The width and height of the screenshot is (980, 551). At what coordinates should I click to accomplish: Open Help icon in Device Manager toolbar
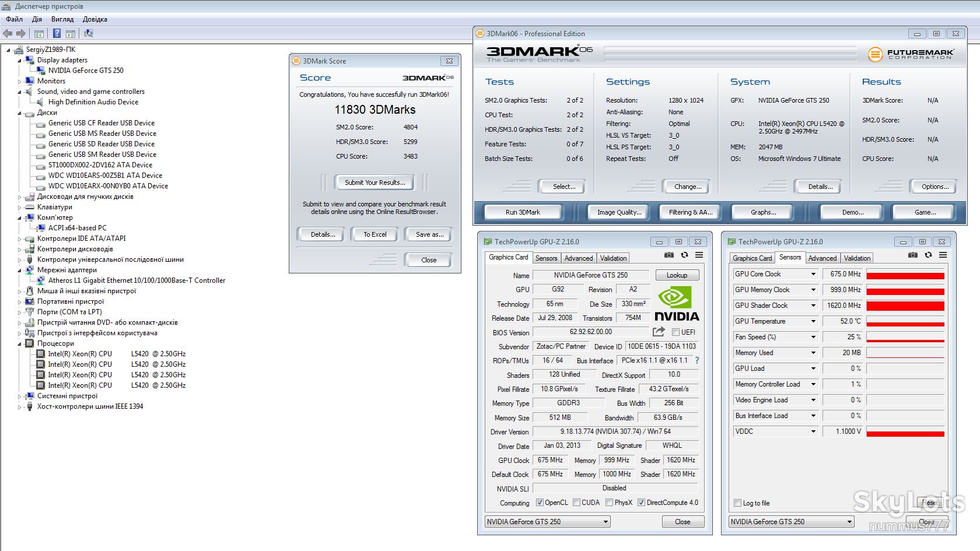tap(57, 34)
